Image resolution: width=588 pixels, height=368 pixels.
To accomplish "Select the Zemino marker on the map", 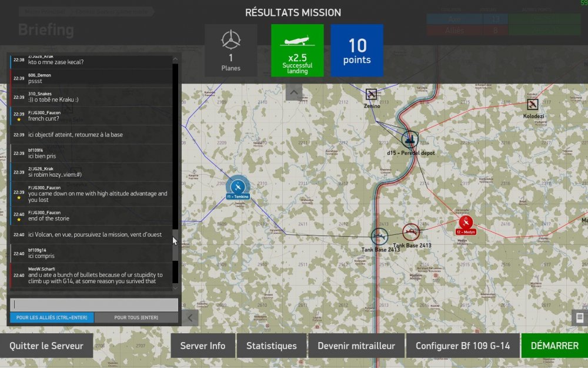I will 371,94.
